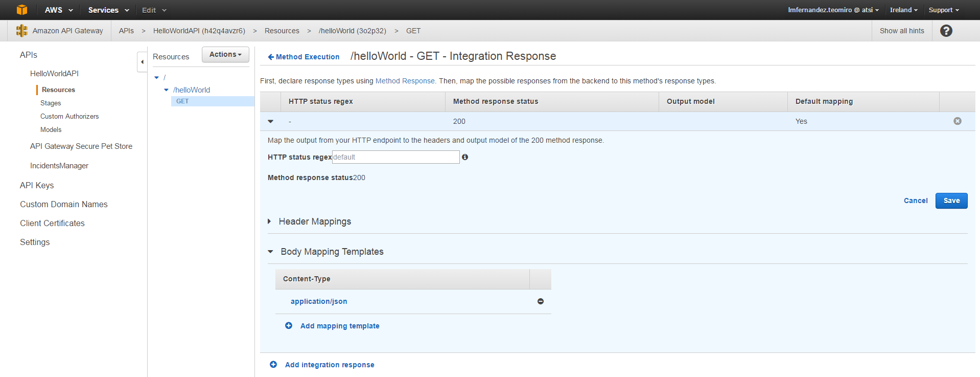Open IncidentsManager API
980x377 pixels.
[x=59, y=166]
